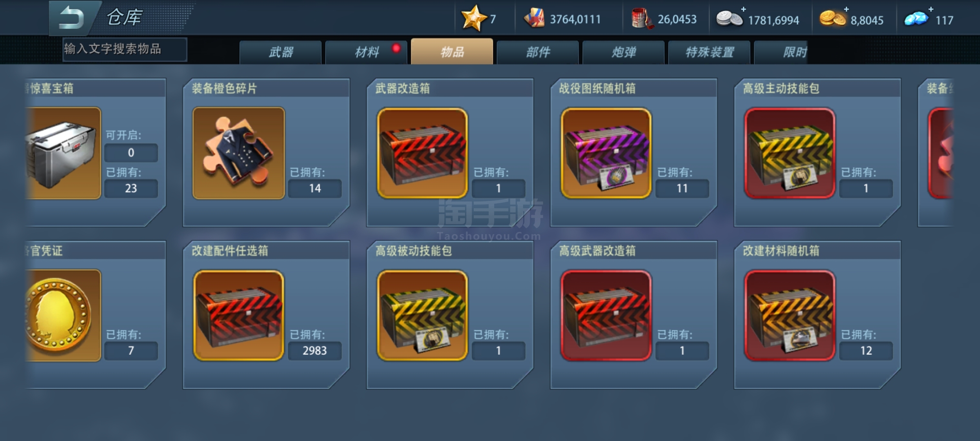Click the item search text field

[125, 49]
